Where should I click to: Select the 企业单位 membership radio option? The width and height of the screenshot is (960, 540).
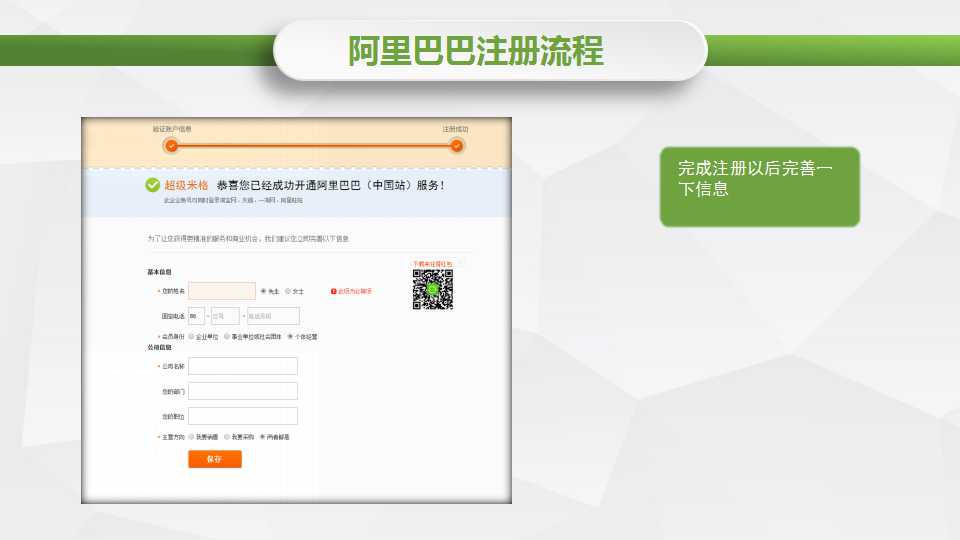tap(191, 337)
